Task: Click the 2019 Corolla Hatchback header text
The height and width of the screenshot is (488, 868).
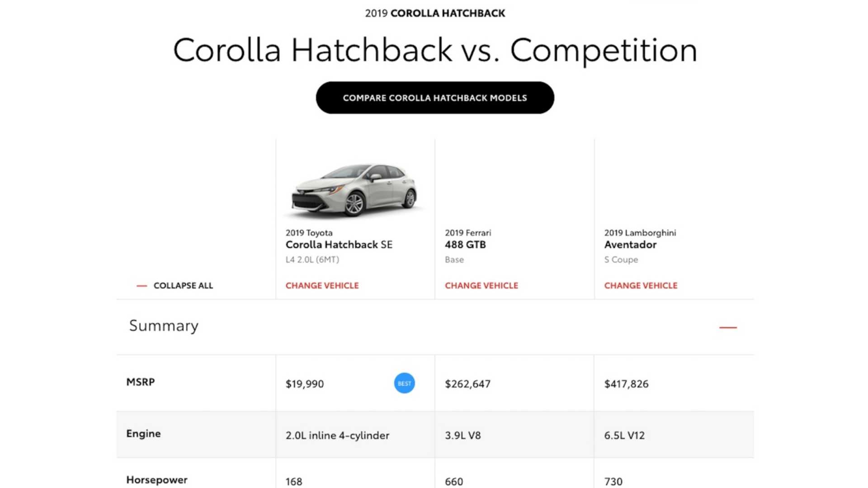Action: coord(435,13)
